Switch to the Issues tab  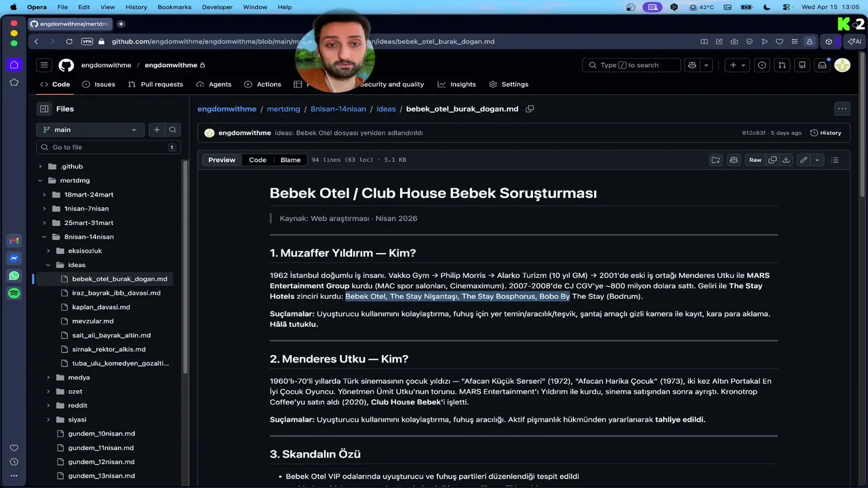click(98, 84)
